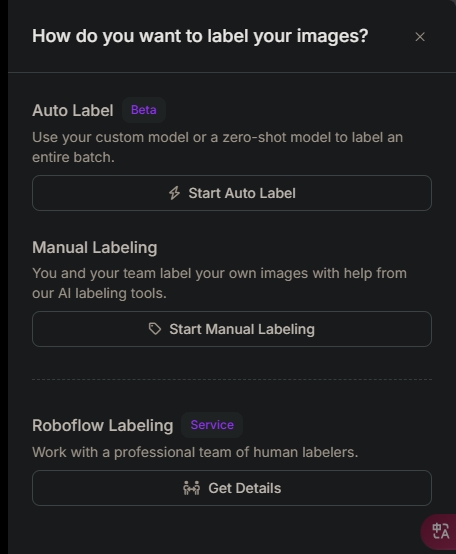Click the dialog title about labeling images
Image resolution: width=456 pixels, height=554 pixels.
(x=200, y=36)
